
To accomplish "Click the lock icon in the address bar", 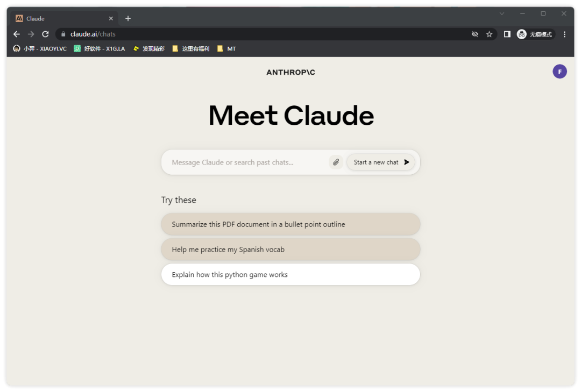I will tap(63, 34).
